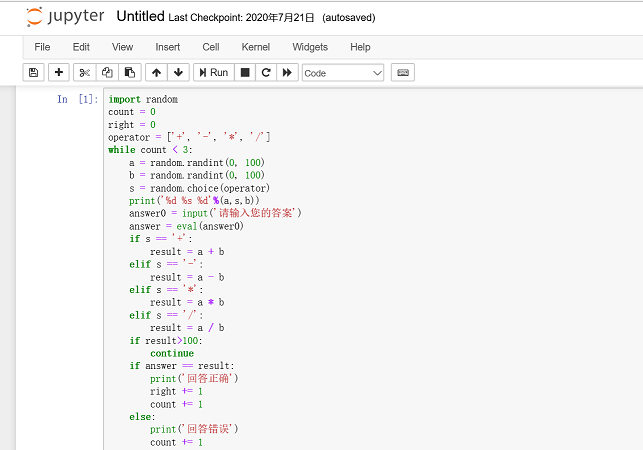The height and width of the screenshot is (450, 643).
Task: Cut selected cells with scissors icon
Action: pyautogui.click(x=84, y=73)
